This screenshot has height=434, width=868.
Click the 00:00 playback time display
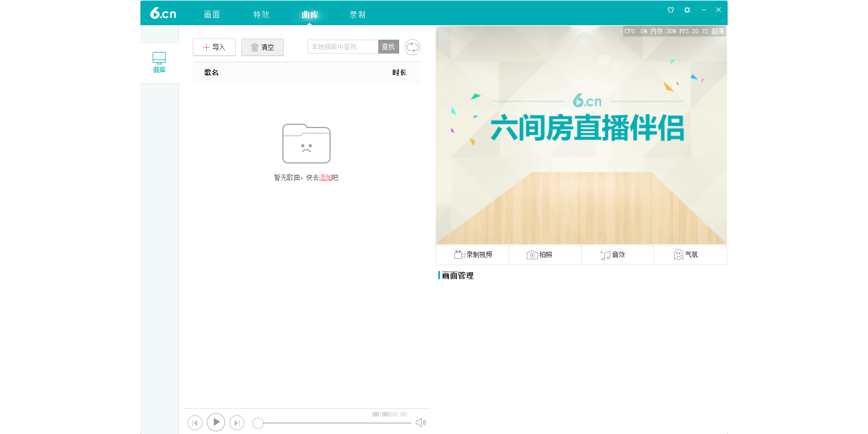coord(390,414)
